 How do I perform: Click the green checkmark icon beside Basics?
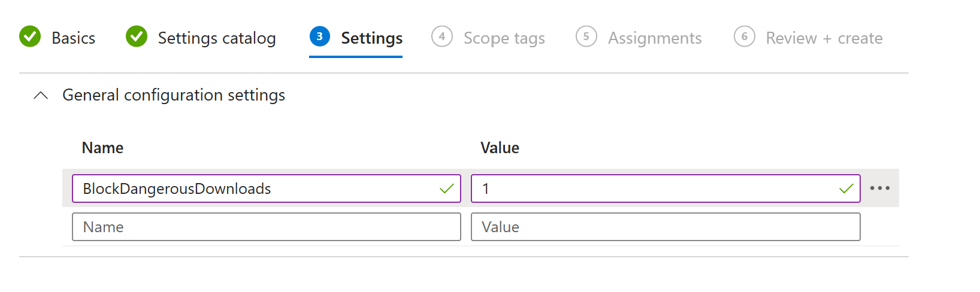30,36
